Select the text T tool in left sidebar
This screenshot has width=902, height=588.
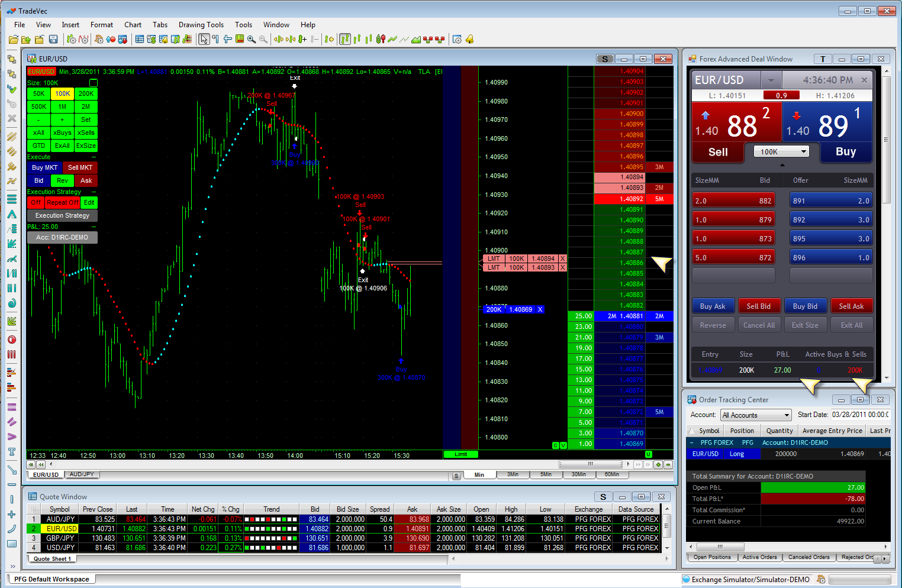12,452
